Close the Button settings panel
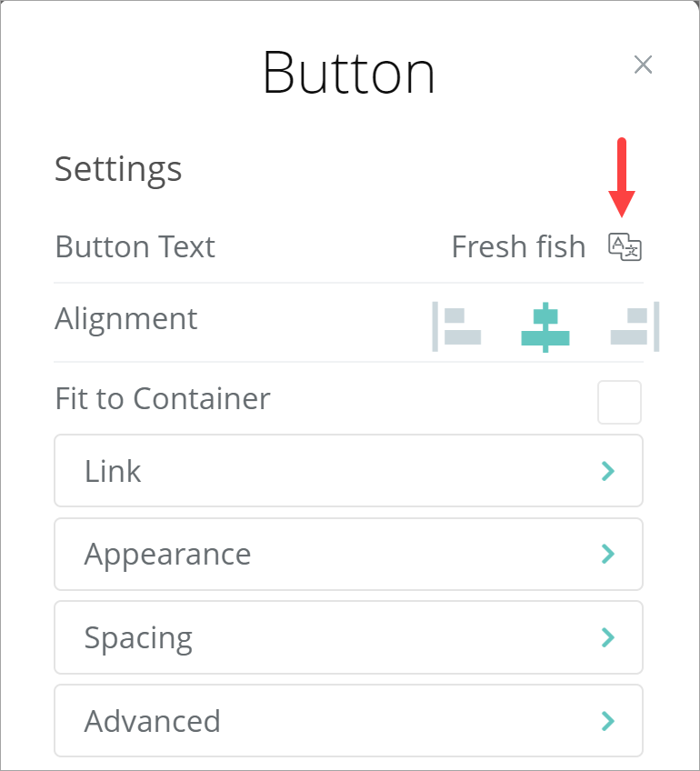 [x=644, y=65]
